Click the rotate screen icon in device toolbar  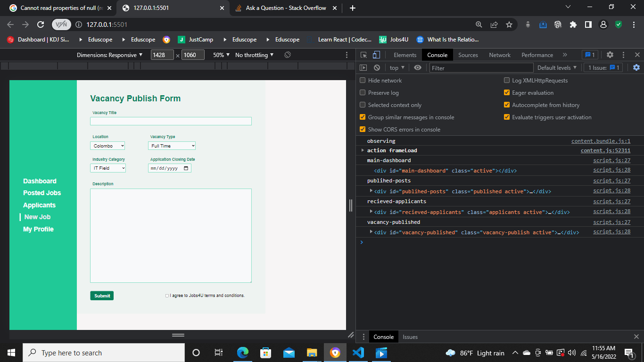tap(287, 55)
